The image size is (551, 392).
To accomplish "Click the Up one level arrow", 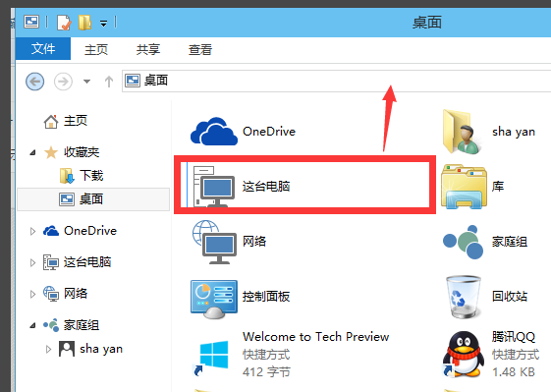I will pos(109,82).
